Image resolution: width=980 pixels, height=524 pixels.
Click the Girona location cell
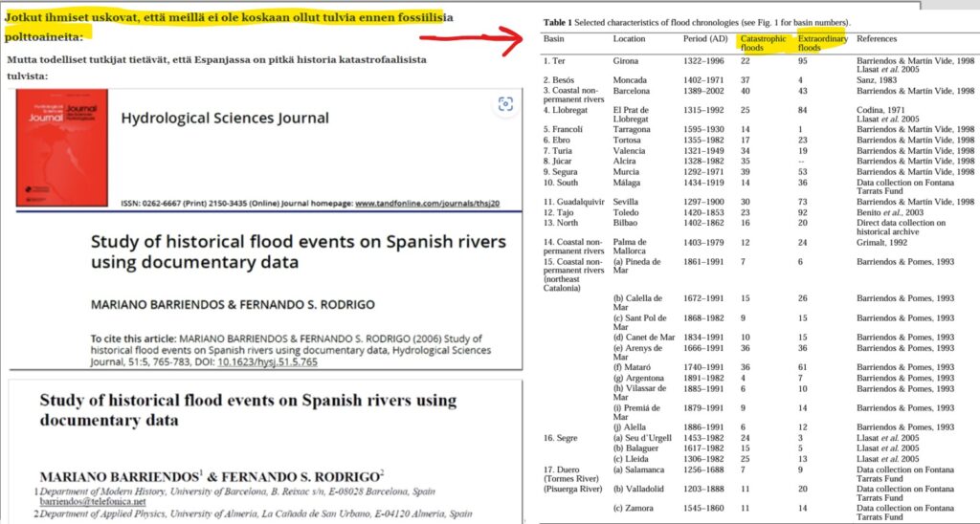point(626,60)
